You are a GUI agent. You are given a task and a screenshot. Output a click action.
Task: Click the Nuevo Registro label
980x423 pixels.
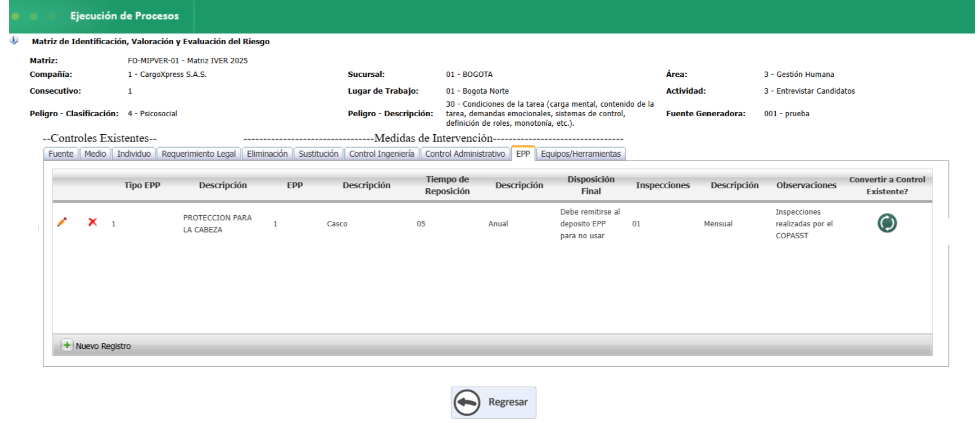(103, 346)
